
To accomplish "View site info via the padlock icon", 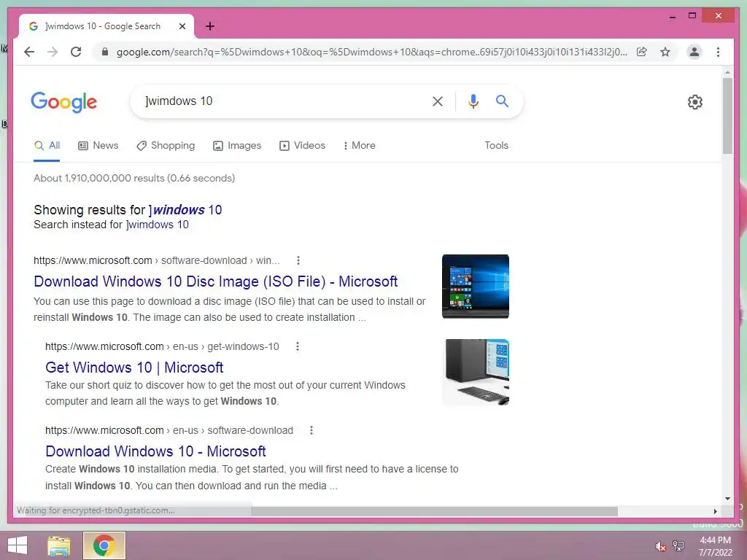I will coord(105,52).
